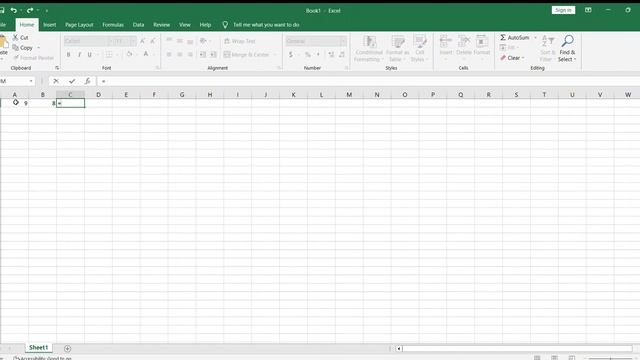The height and width of the screenshot is (360, 640).
Task: Open the Font size combo box
Action: coord(124,41)
